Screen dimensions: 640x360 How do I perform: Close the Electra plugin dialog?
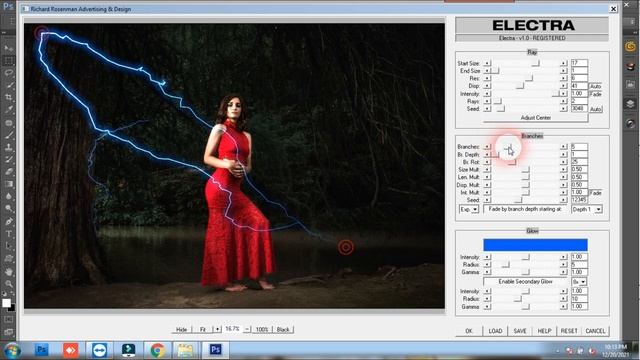point(613,9)
